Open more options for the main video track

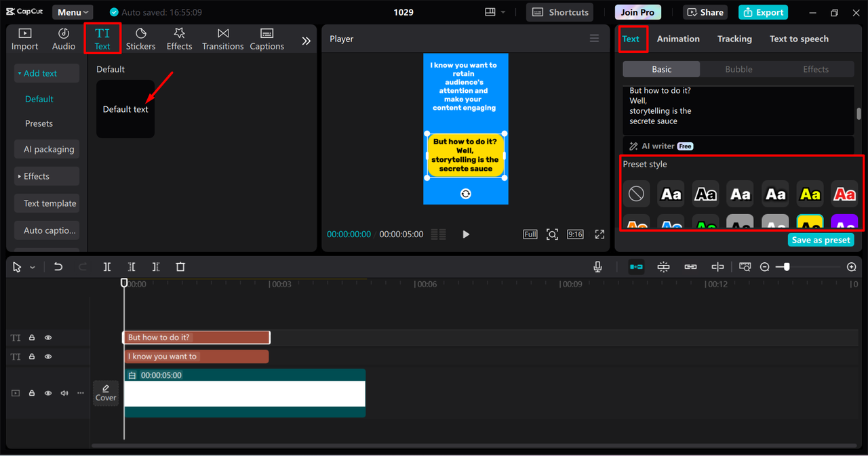click(x=81, y=393)
